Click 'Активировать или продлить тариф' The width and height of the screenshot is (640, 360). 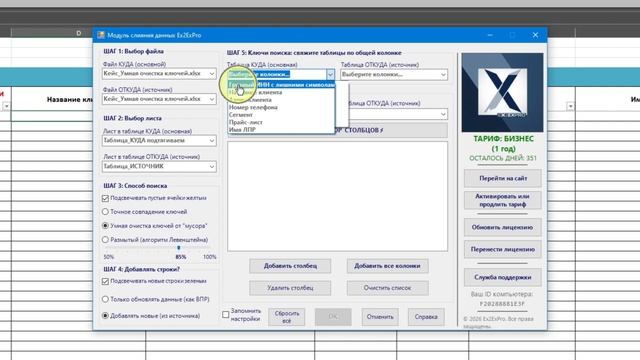click(x=503, y=200)
